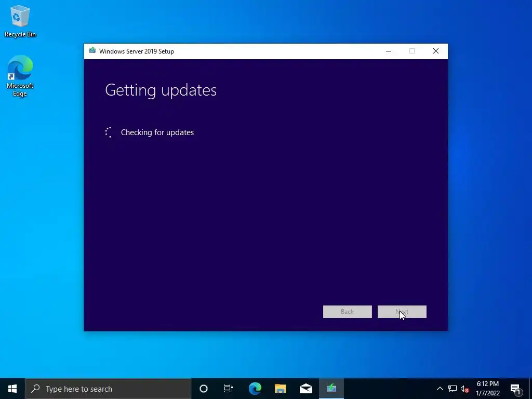This screenshot has height=399, width=532.
Task: Open the Mail app from the taskbar
Action: click(305, 389)
